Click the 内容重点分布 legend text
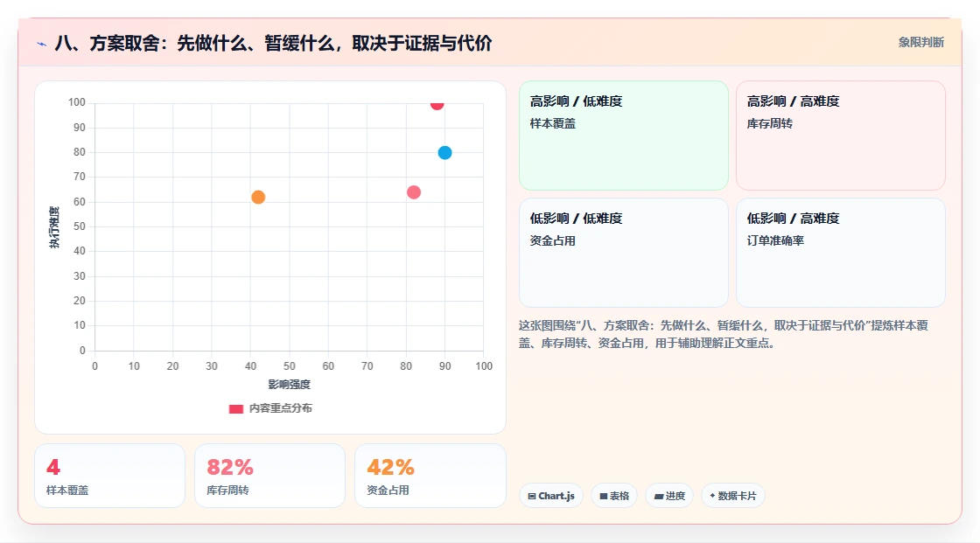The height and width of the screenshot is (543, 980). [x=281, y=408]
